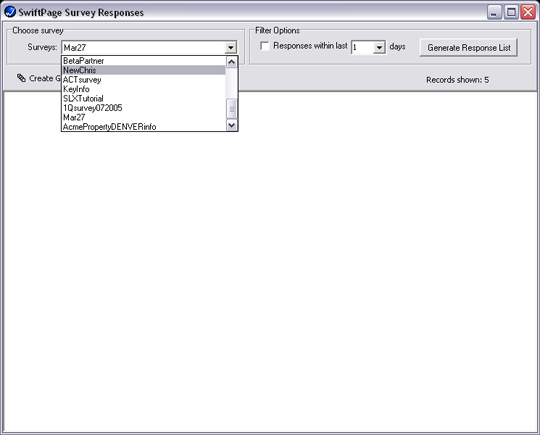Open the Surveys combo box arrow

pos(230,47)
